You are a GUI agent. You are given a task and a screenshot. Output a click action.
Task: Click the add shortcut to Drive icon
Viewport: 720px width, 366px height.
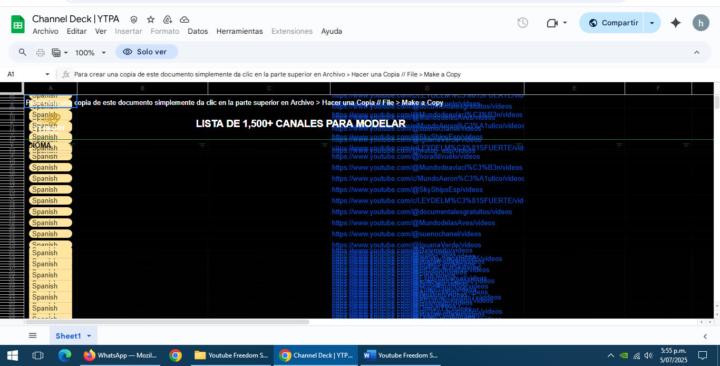(167, 20)
